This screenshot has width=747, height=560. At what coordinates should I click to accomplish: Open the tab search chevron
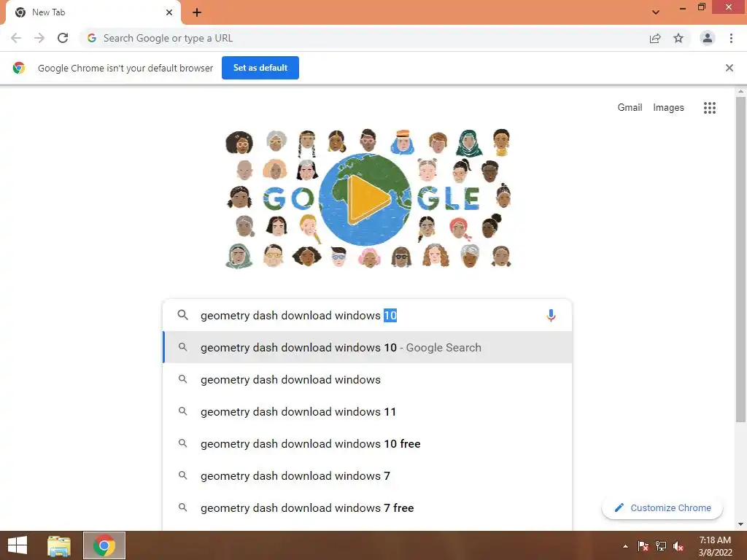pyautogui.click(x=656, y=12)
